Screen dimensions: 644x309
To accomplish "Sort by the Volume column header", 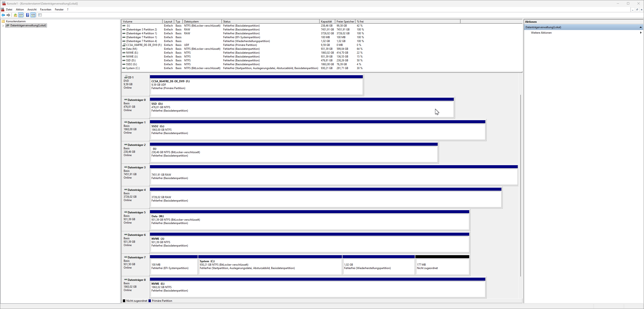I will point(142,22).
